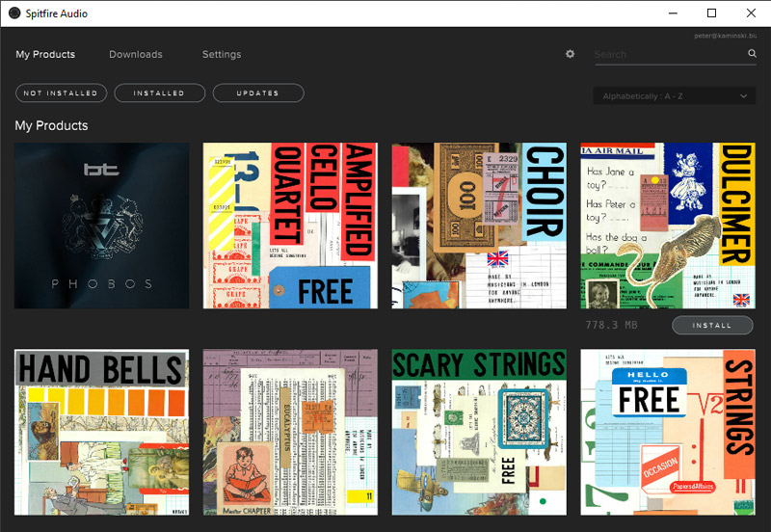771x532 pixels.
Task: Open the Settings tab
Action: pyautogui.click(x=222, y=54)
